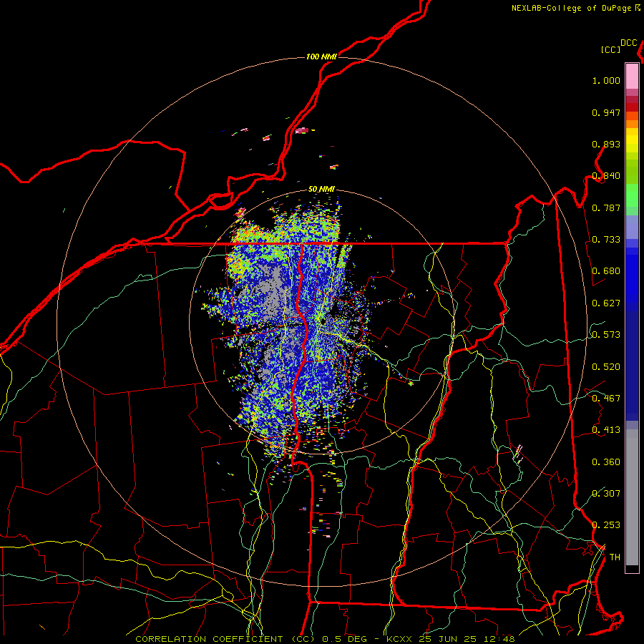Click the 0.573 legend value
Image resolution: width=644 pixels, height=644 pixels.
(606, 335)
